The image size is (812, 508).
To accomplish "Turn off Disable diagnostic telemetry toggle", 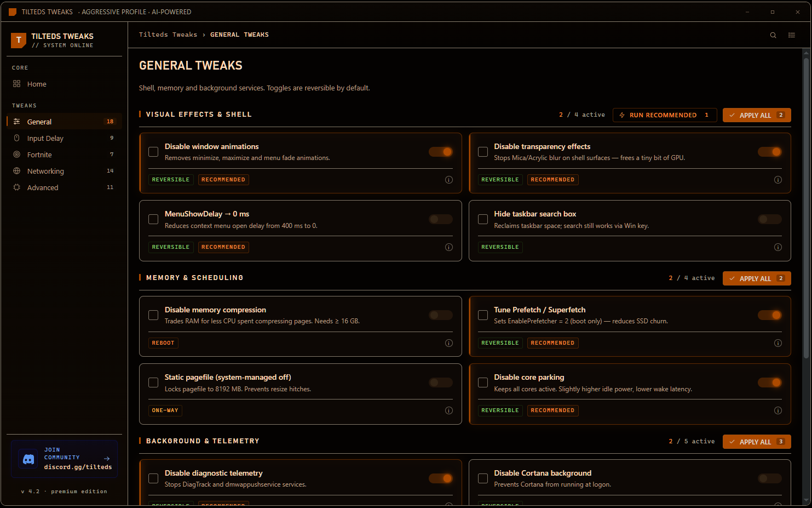I will tap(441, 478).
